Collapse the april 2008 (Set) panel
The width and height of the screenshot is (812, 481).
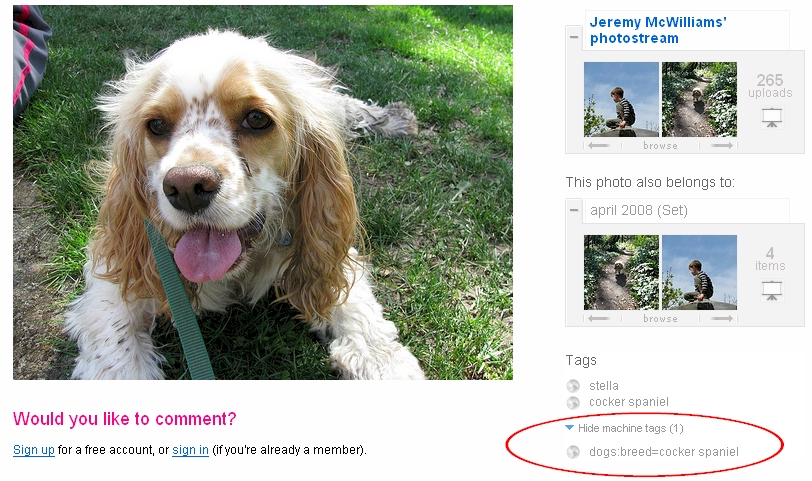pos(574,210)
